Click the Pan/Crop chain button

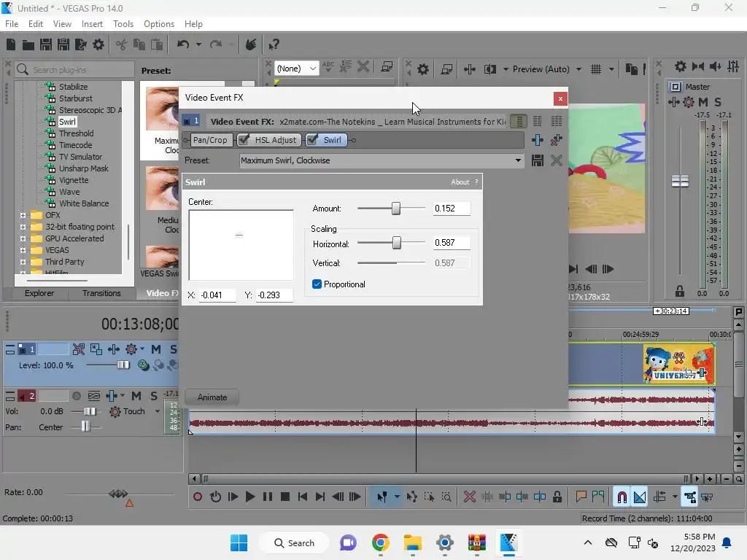[x=210, y=140]
